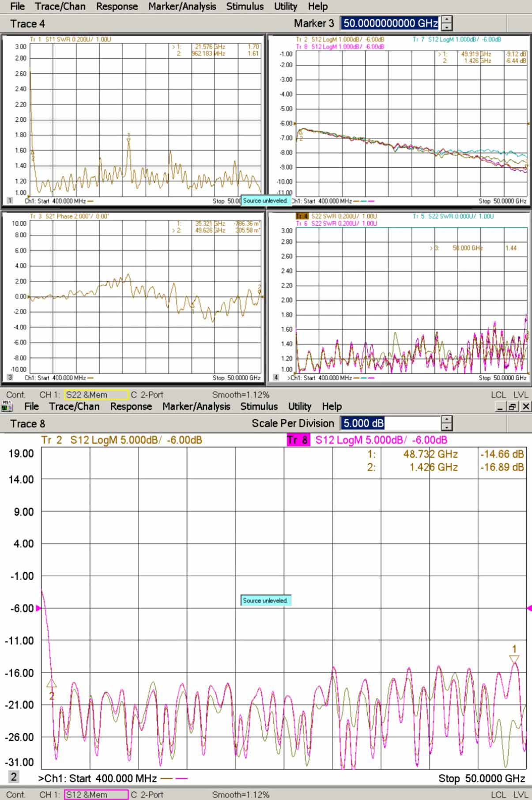The width and height of the screenshot is (532, 800).
Task: Click the -16.89 dB marker value
Action: click(x=502, y=467)
